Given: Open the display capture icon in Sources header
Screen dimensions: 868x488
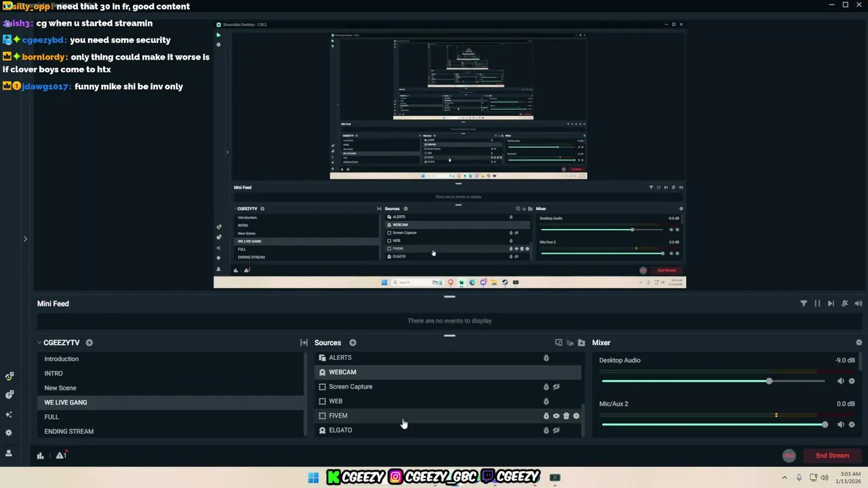Looking at the screenshot, I should 558,343.
